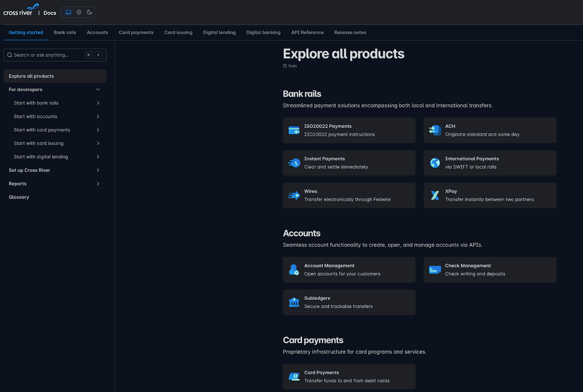Open the API Reference tab
The width and height of the screenshot is (583, 392).
[x=307, y=32]
